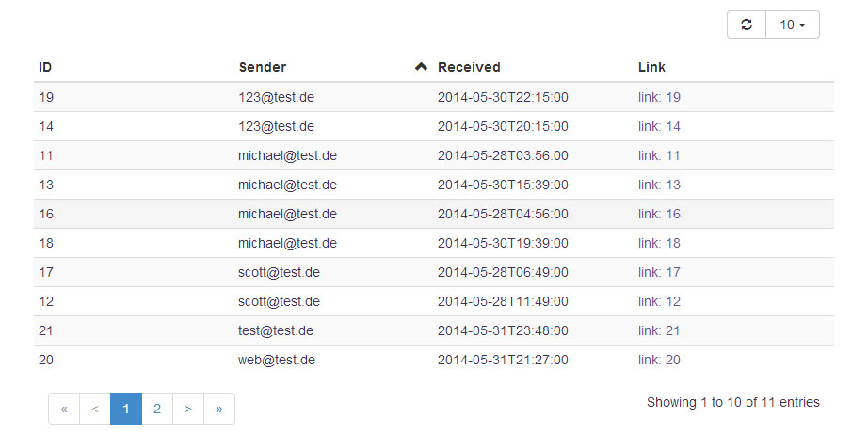Go to page 2 in pagination
Viewport: 868px width, 434px height.
[157, 409]
